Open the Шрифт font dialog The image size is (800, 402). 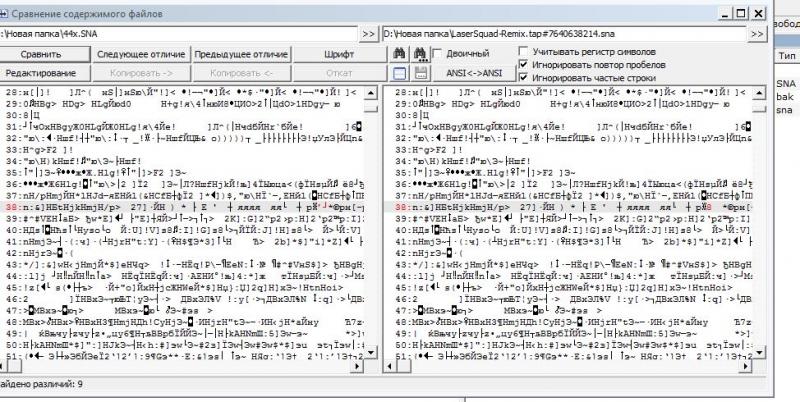pos(339,54)
